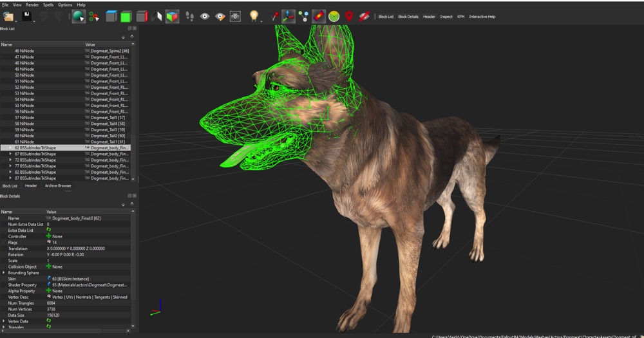The image size is (644, 338).
Task: Click the Interactive Help toolbar button
Action: [x=482, y=17]
